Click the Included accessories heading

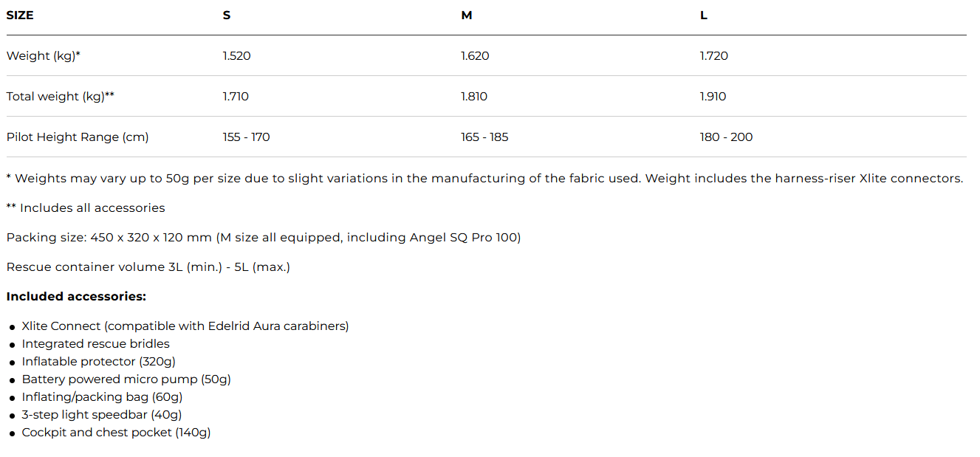pyautogui.click(x=77, y=296)
